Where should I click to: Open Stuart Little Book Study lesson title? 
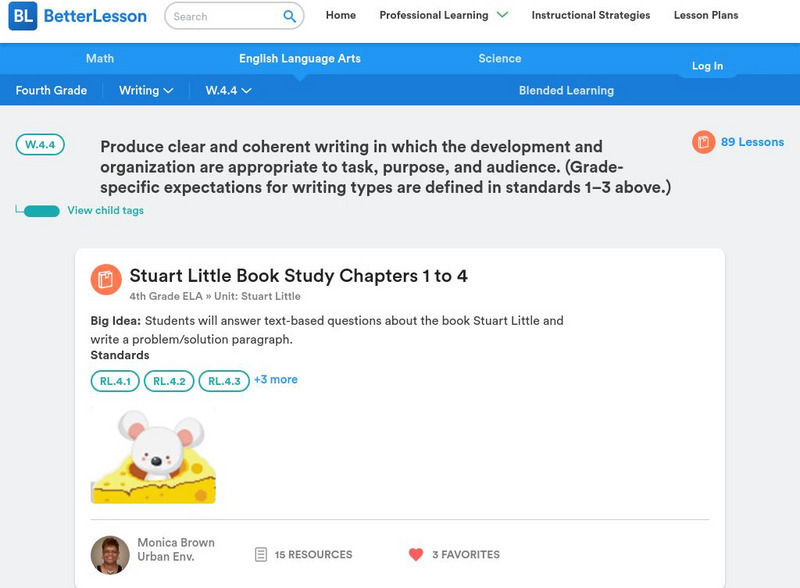click(298, 276)
